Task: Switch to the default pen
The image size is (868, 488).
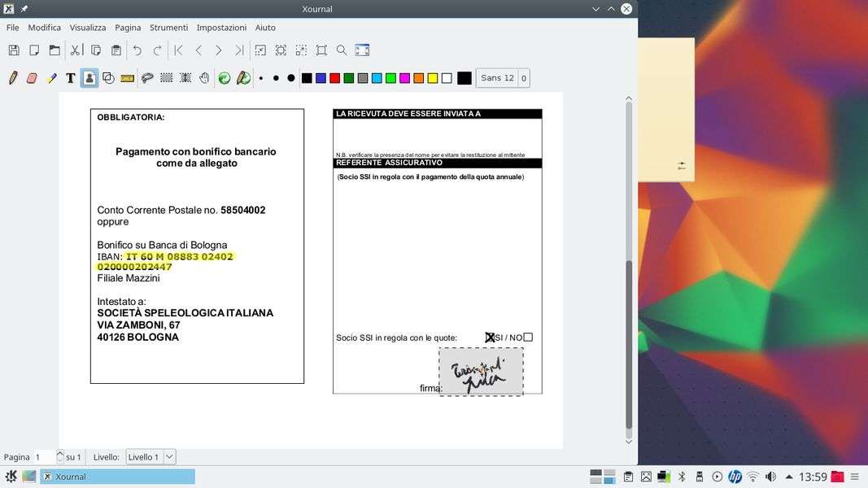Action: [243, 78]
